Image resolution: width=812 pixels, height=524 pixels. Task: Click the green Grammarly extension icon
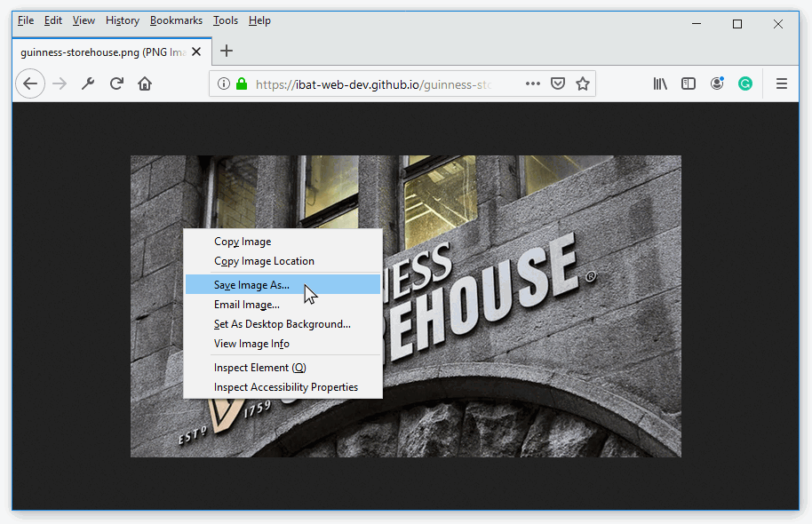(745, 83)
